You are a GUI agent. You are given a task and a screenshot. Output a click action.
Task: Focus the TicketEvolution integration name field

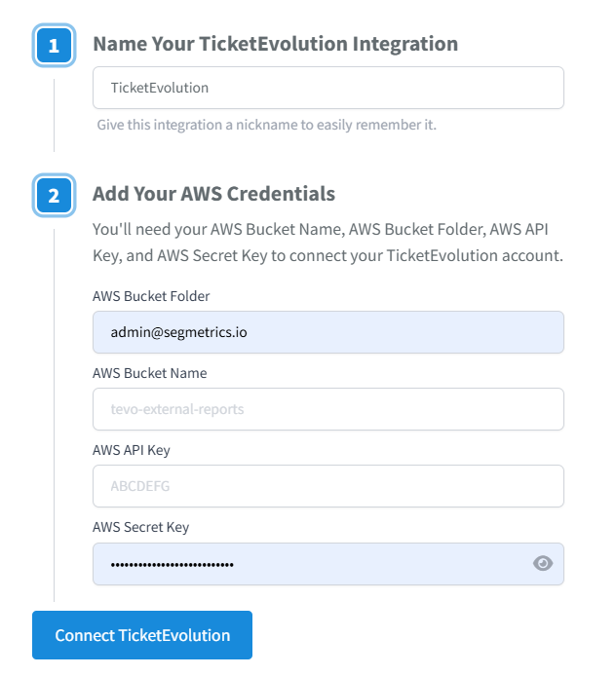coord(327,88)
